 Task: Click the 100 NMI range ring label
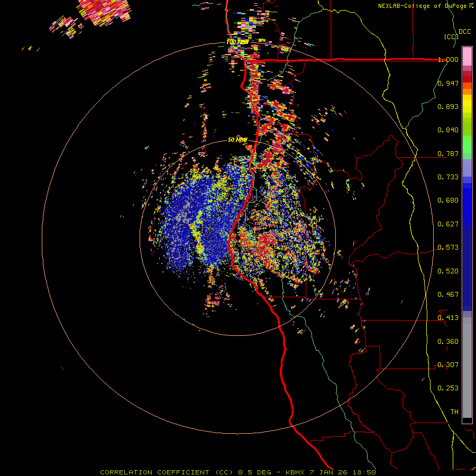[x=237, y=42]
